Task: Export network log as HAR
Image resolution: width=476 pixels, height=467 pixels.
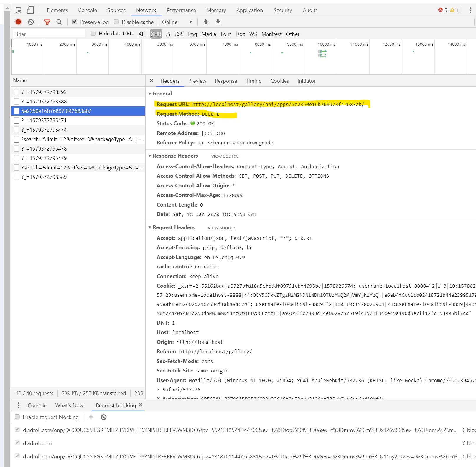Action: pos(218,22)
